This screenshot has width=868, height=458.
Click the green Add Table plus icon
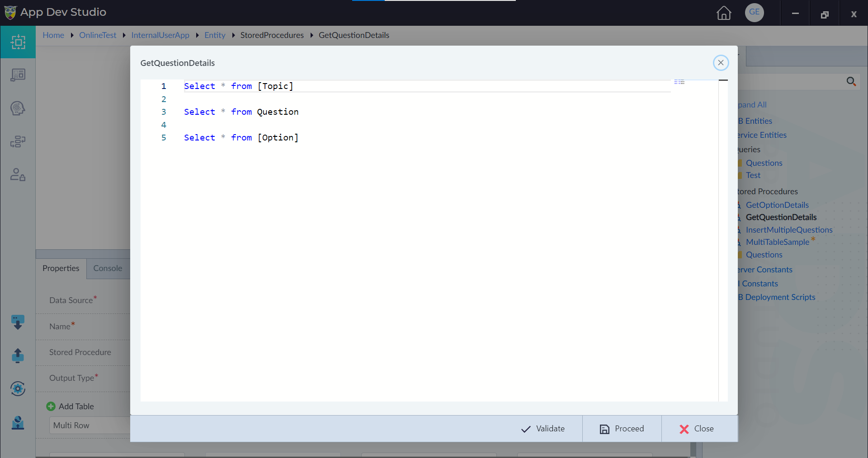click(x=51, y=407)
